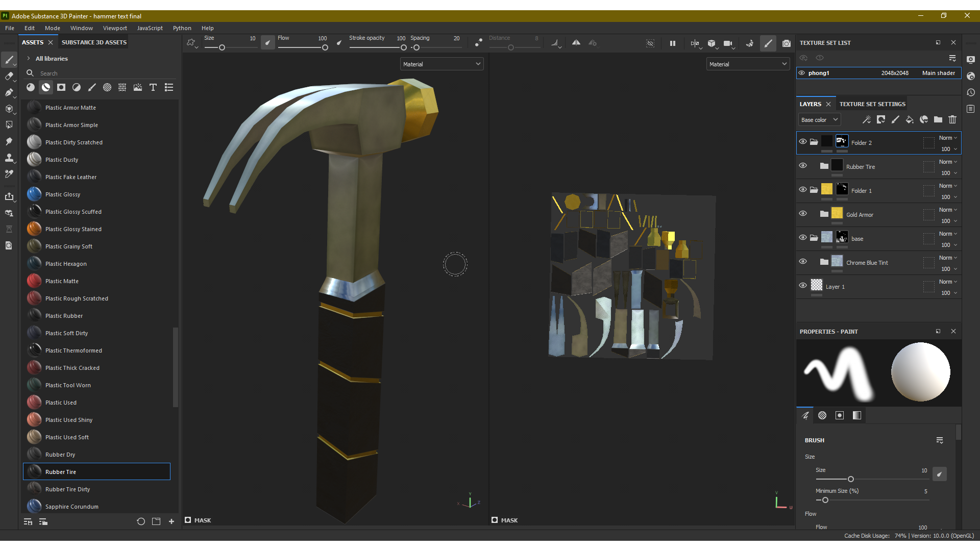Select the Plastic Glossy material
This screenshot has width=980, height=551.
click(63, 194)
